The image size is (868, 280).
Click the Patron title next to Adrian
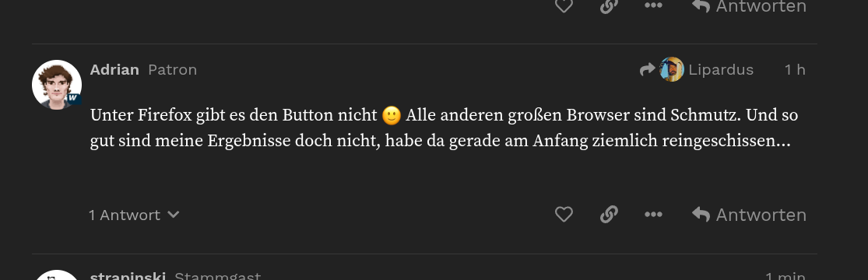[x=172, y=70]
